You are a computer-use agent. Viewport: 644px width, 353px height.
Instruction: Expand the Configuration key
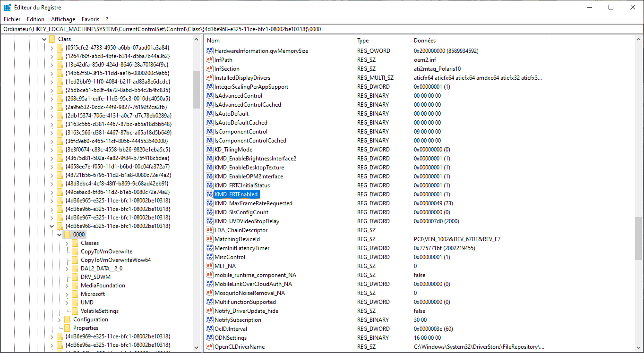tap(60, 319)
